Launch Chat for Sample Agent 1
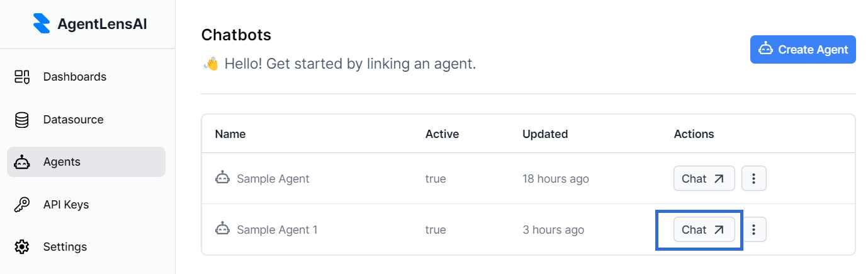This screenshot has width=868, height=274. click(704, 230)
